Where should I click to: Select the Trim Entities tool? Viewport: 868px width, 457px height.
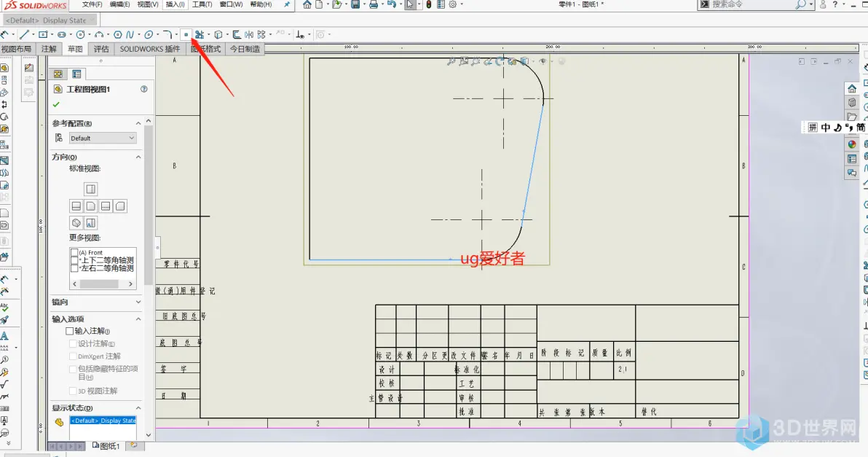(200, 34)
